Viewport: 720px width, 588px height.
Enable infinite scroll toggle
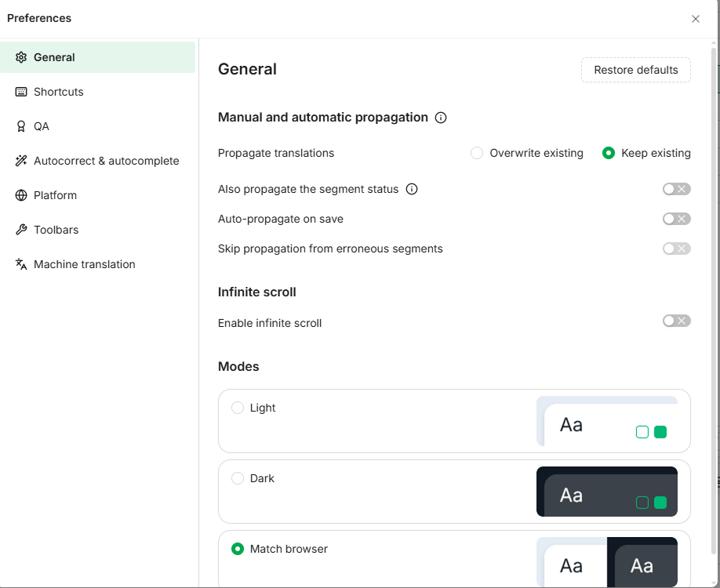676,321
